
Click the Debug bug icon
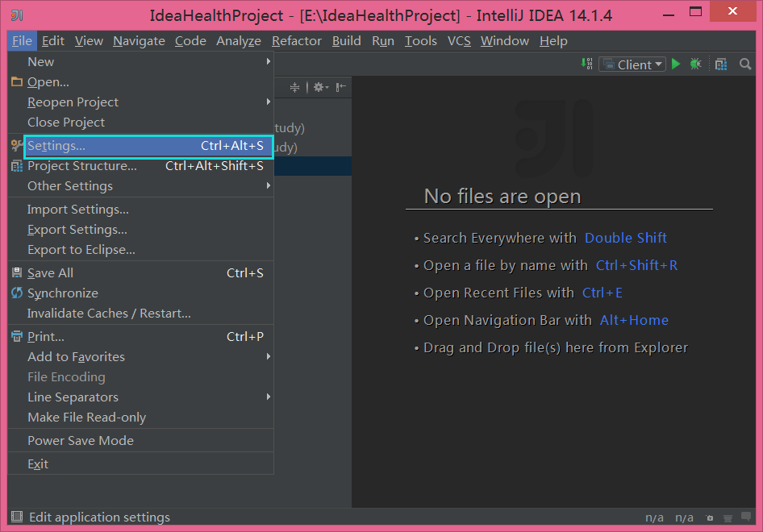click(695, 64)
